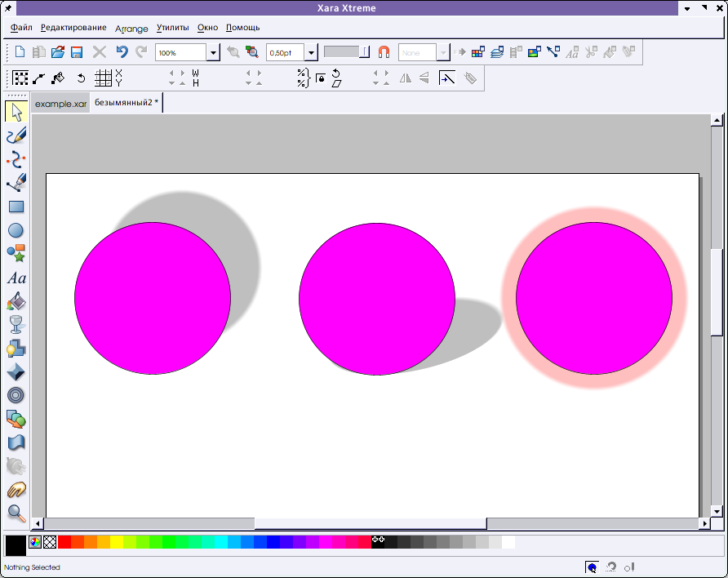
Task: Toggle the grid display button
Action: pyautogui.click(x=103, y=78)
